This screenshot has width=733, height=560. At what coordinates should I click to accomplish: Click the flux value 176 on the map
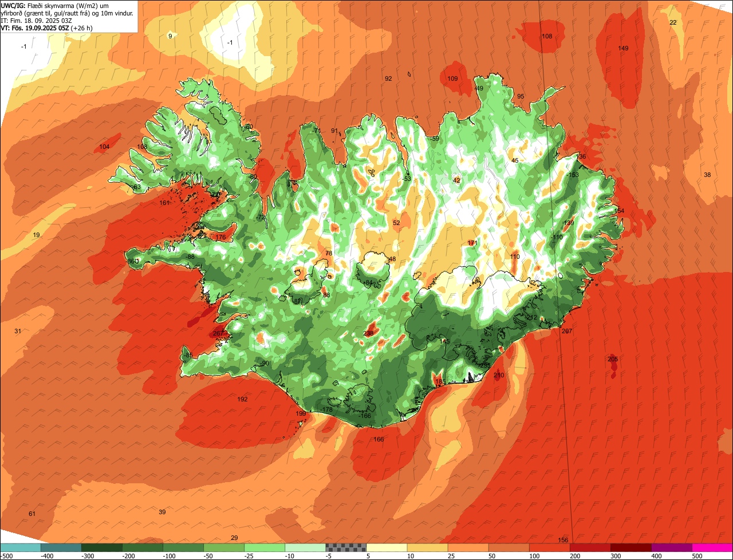click(x=220, y=237)
